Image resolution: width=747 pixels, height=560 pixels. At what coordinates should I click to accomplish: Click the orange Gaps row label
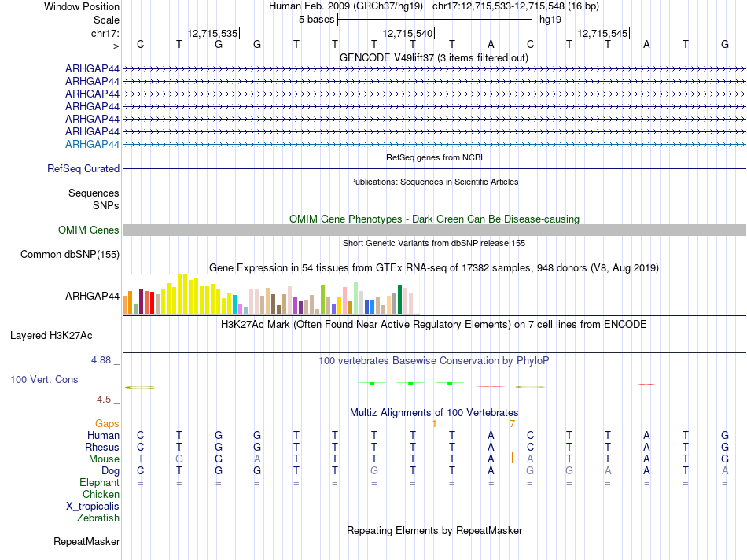(x=107, y=424)
